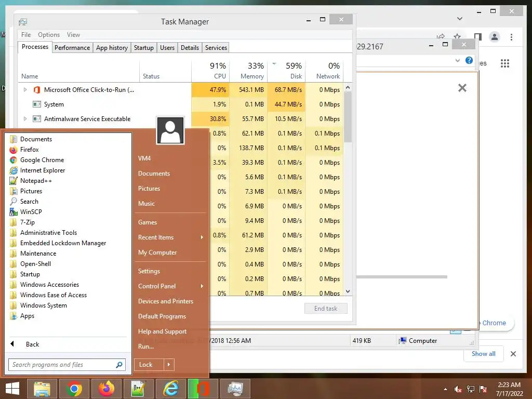This screenshot has height=399, width=532.
Task: Sort processes by Disk column
Action: (287, 71)
